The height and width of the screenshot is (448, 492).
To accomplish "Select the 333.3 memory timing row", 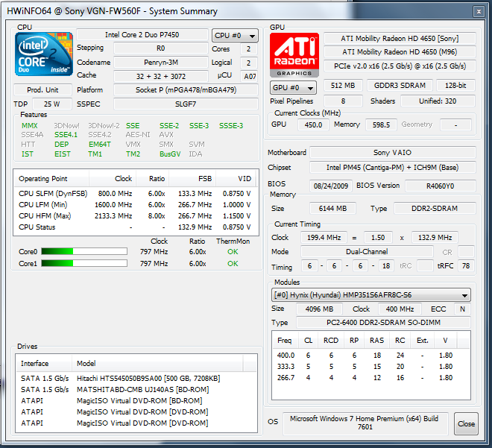I will (371, 367).
